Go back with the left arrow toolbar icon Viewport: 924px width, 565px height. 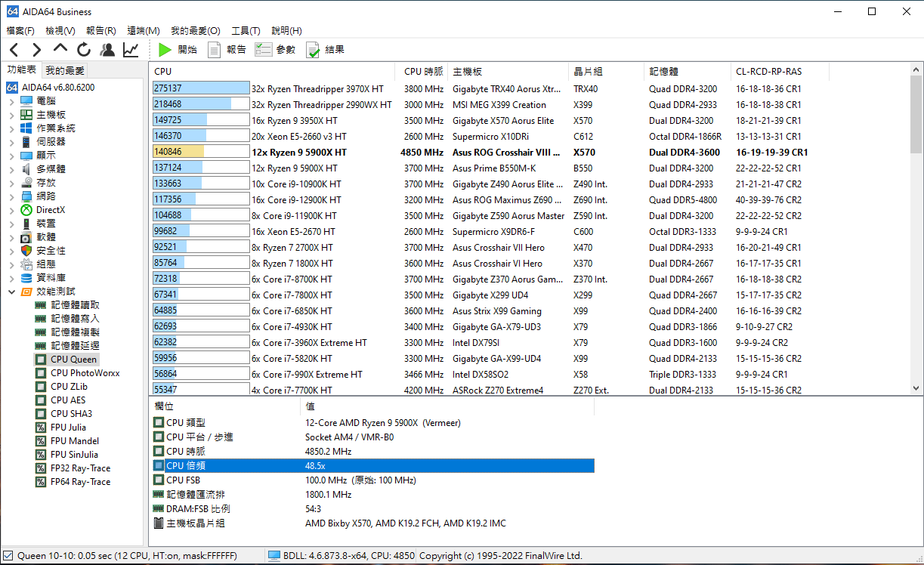pos(14,50)
